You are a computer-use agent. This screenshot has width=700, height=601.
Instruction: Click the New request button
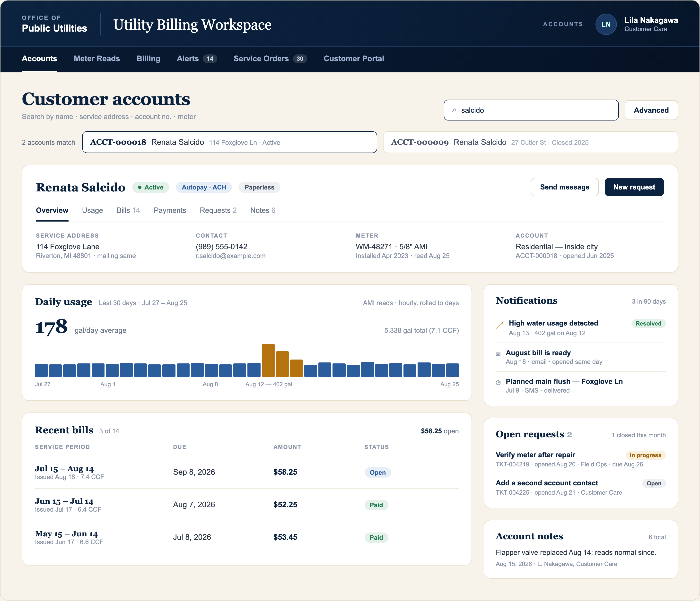[634, 187]
